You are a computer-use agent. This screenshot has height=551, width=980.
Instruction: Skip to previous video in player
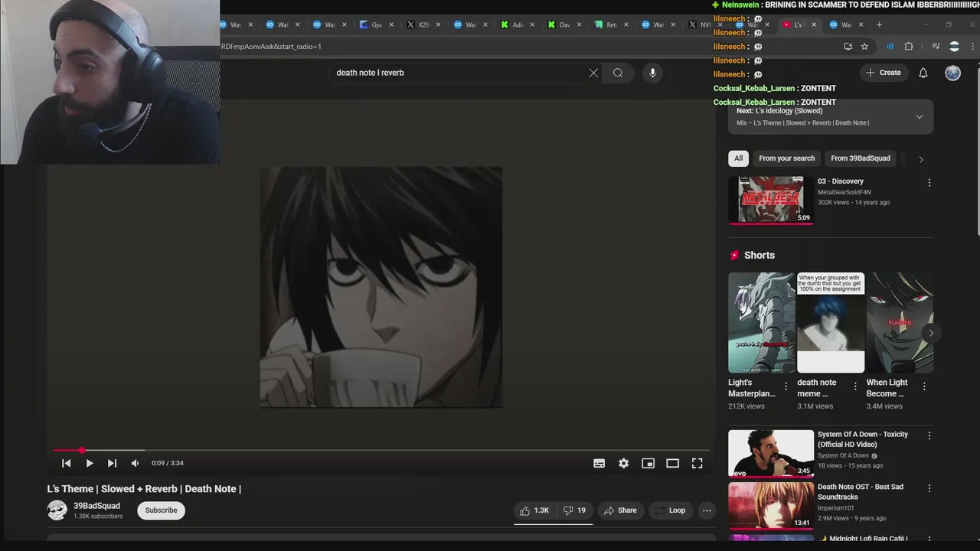[x=66, y=463]
